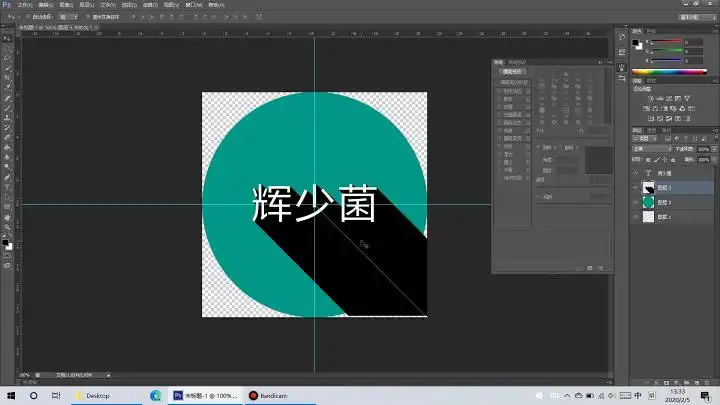Hide the green circle layer via eye icon
Image resolution: width=720 pixels, height=405 pixels.
pos(635,202)
